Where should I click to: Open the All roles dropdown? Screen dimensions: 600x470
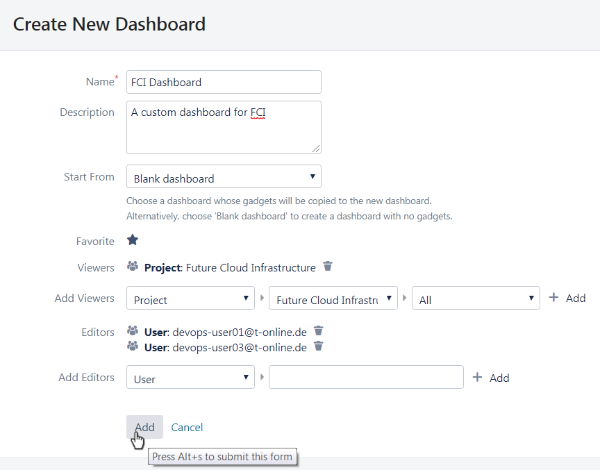(477, 299)
